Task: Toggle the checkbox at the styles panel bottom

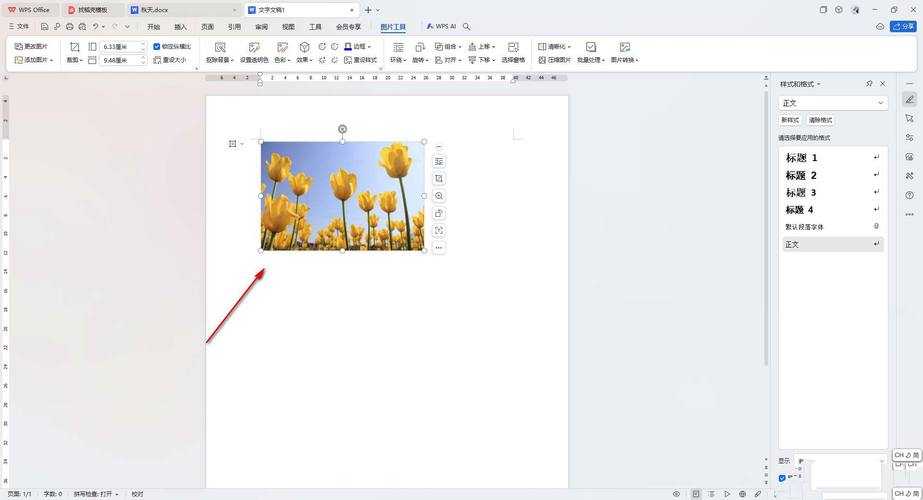Action: 782,478
